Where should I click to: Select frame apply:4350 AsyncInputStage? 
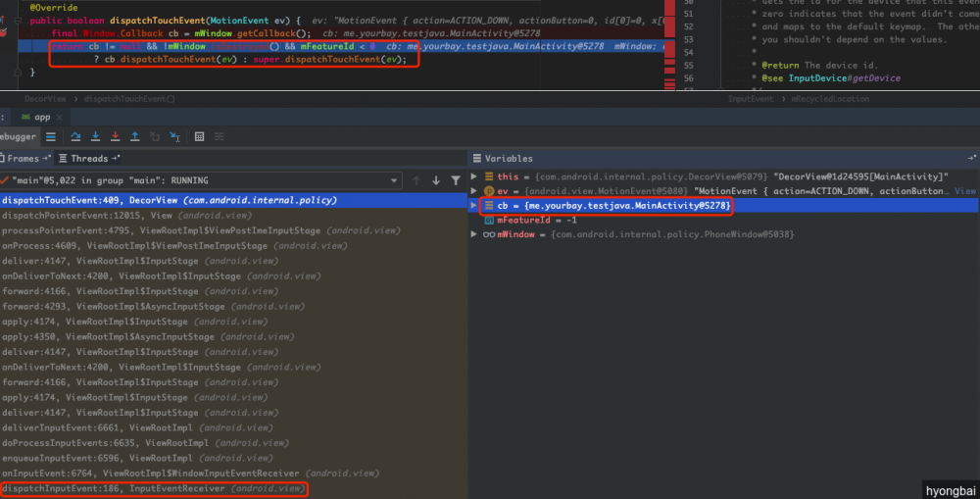pyautogui.click(x=233, y=336)
